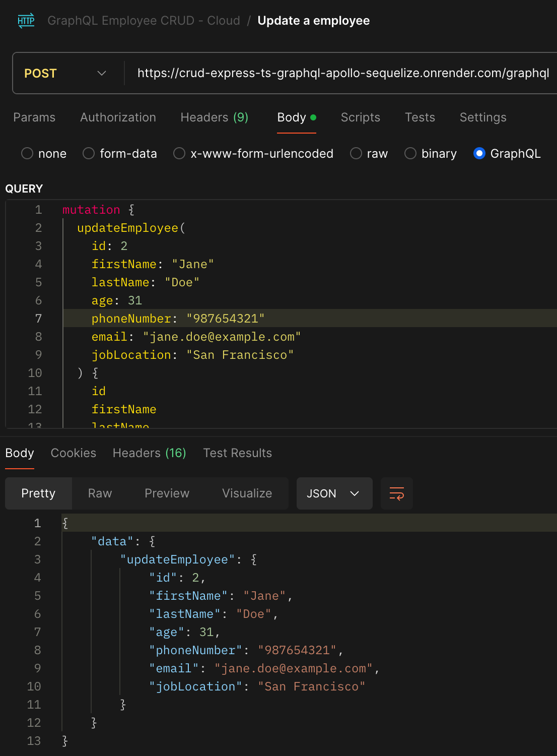Switch to the Params tab

[34, 117]
